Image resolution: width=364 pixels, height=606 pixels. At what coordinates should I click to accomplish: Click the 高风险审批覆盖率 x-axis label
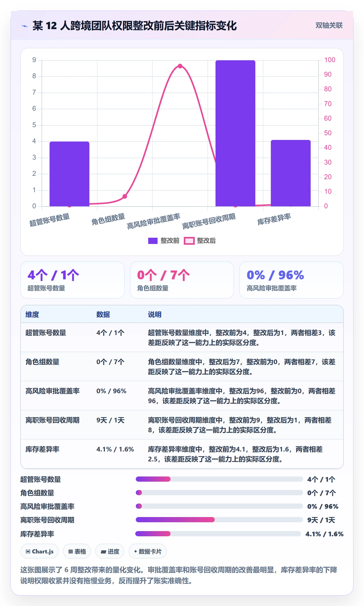click(153, 221)
